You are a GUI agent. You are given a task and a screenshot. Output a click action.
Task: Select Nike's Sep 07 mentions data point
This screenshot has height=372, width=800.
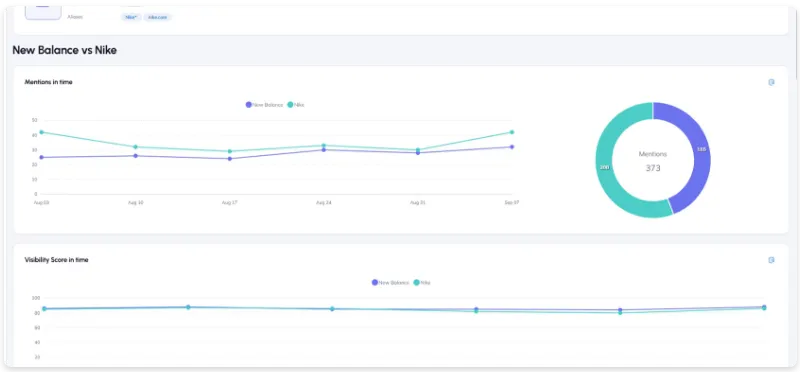tap(512, 132)
